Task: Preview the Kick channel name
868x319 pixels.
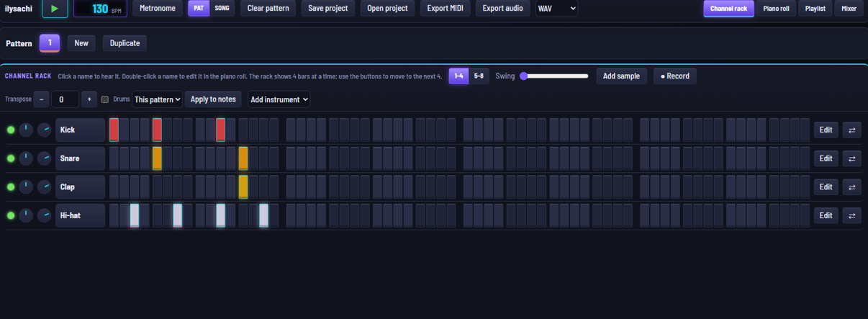Action: [80, 130]
